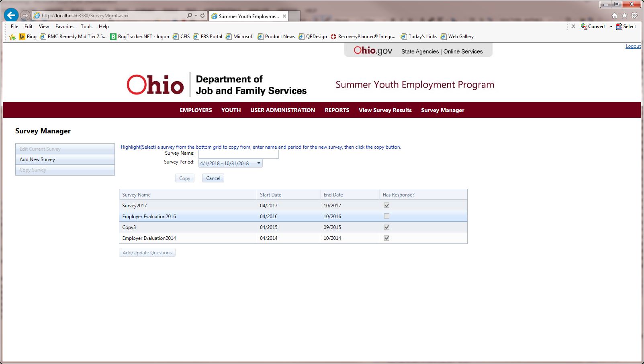Viewport: 644px width, 364px height.
Task: Click the Logout link
Action: (633, 46)
